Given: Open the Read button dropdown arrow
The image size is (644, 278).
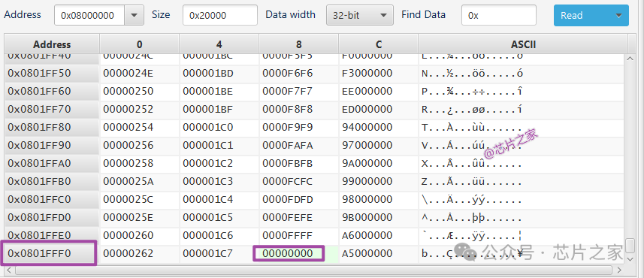Looking at the screenshot, I should [x=619, y=15].
